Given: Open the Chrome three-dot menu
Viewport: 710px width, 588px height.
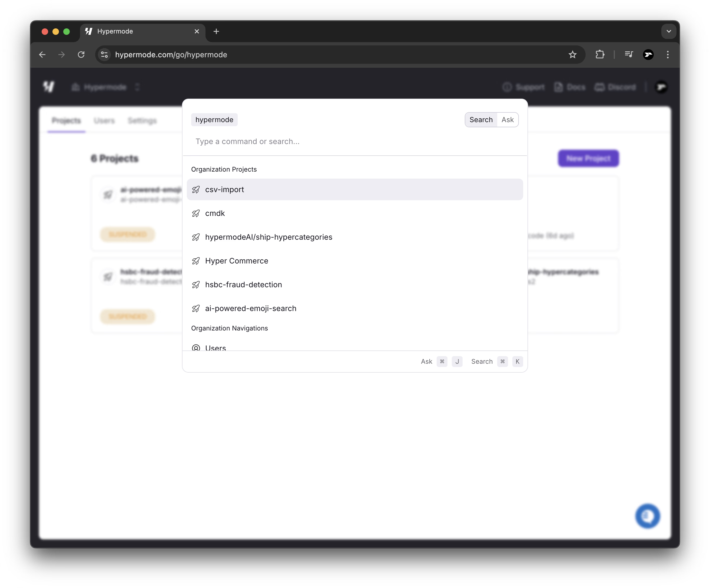Looking at the screenshot, I should pyautogui.click(x=668, y=54).
